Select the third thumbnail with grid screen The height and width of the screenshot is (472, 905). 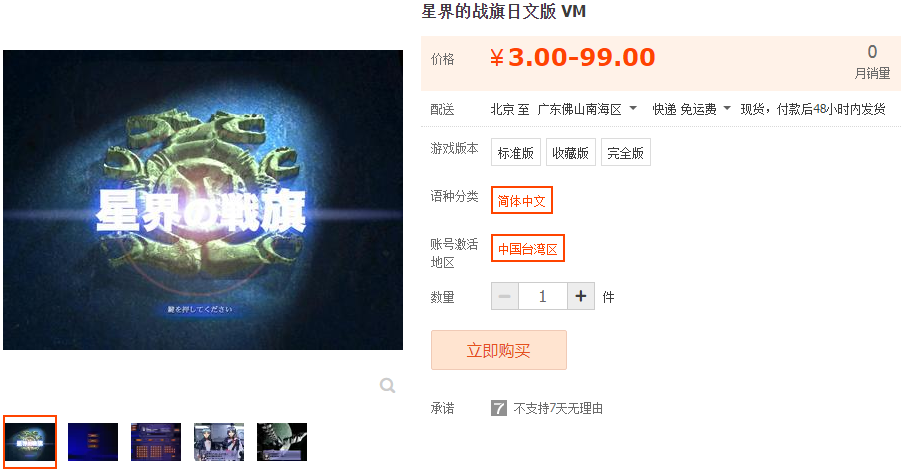(x=156, y=442)
